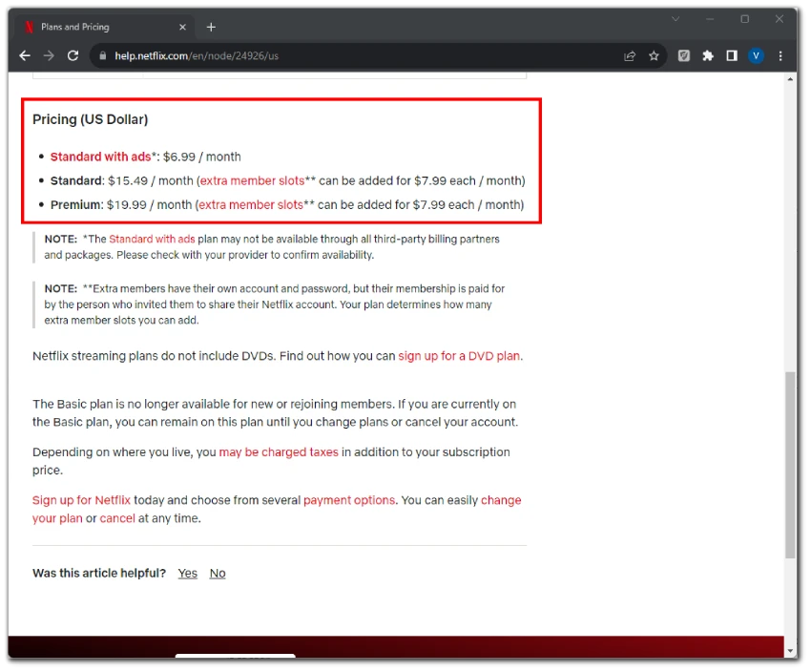The image size is (811, 672).
Task: Minimize the browser window
Action: tap(710, 19)
